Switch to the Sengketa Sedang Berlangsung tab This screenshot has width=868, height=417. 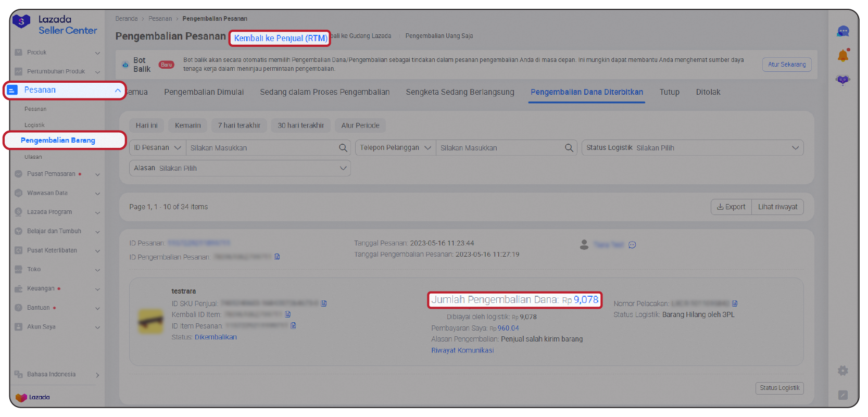[x=460, y=92]
